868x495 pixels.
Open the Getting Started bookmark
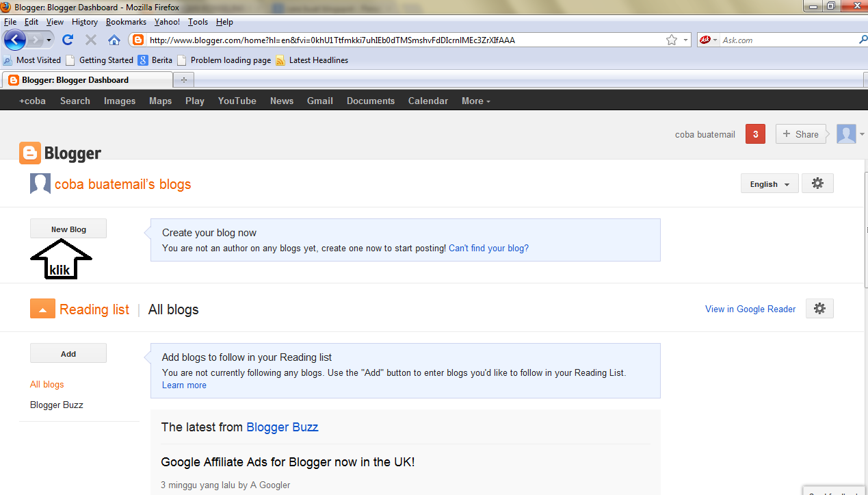100,60
